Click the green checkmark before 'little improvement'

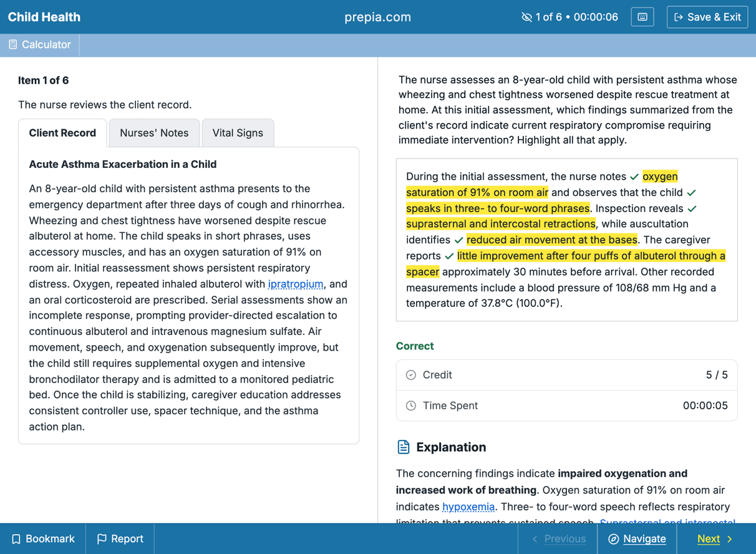pos(449,256)
